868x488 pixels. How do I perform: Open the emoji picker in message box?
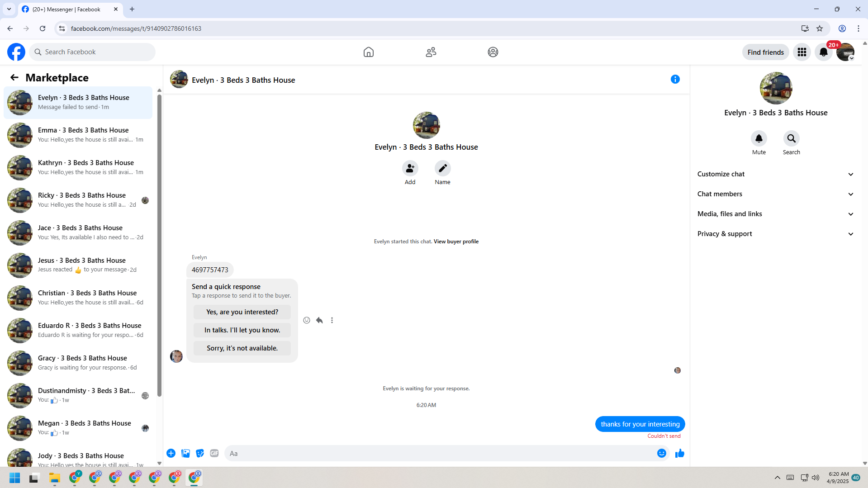[x=662, y=453]
